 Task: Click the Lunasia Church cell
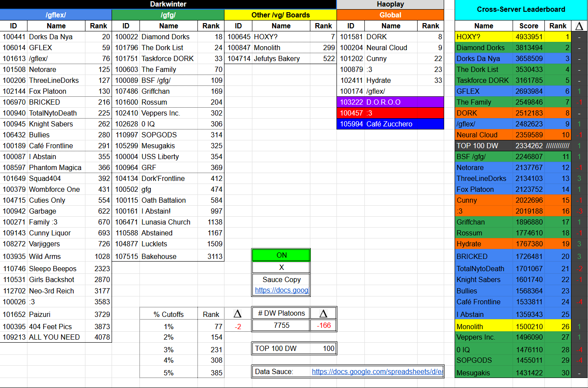click(x=168, y=222)
